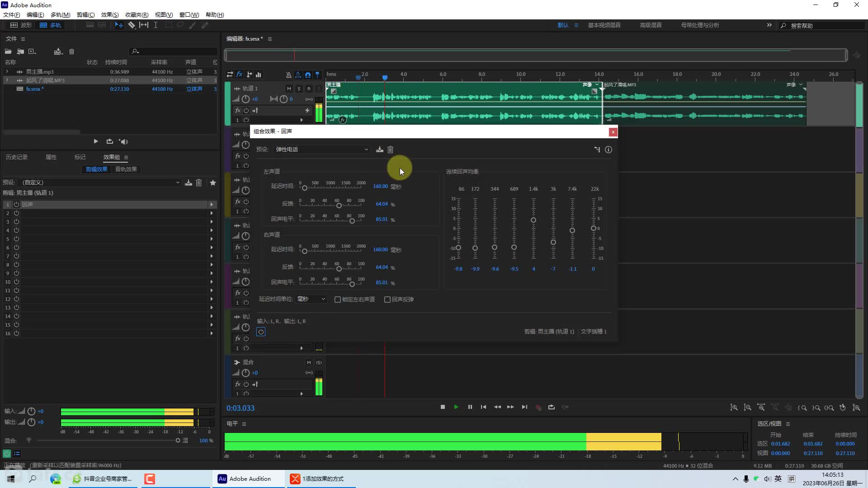The image size is (868, 488).
Task: Toggle snapping magnet icon above tracks
Action: point(308,75)
